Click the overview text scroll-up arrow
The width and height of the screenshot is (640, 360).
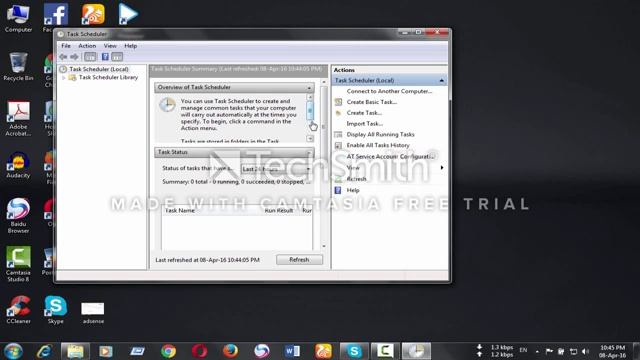pos(310,97)
